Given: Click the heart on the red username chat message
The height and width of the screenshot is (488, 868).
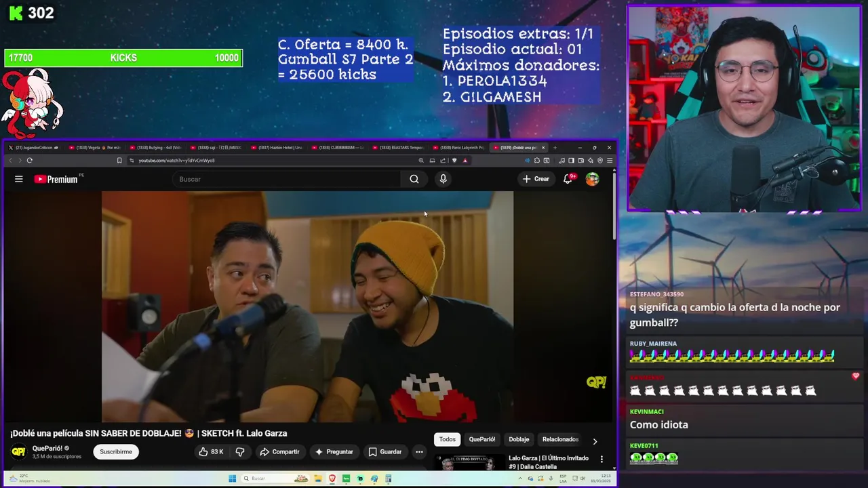Looking at the screenshot, I should pyautogui.click(x=856, y=376).
